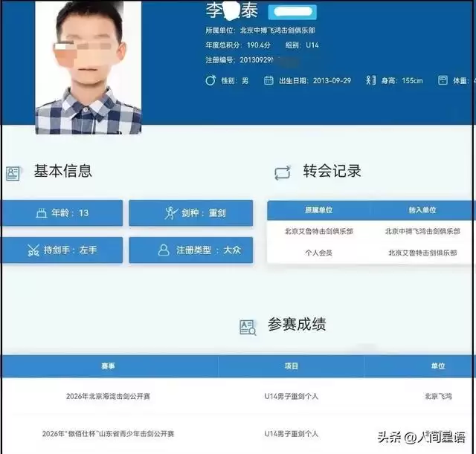Click the 项目 results column header

[291, 366]
